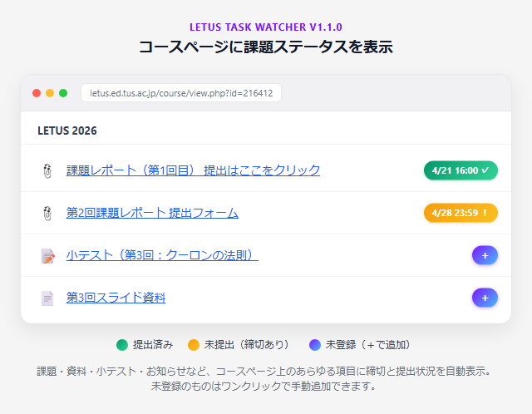Image resolution: width=532 pixels, height=414 pixels.
Task: Click the clip icon beside 課題レポート(第1回目)
Action: [x=48, y=170]
